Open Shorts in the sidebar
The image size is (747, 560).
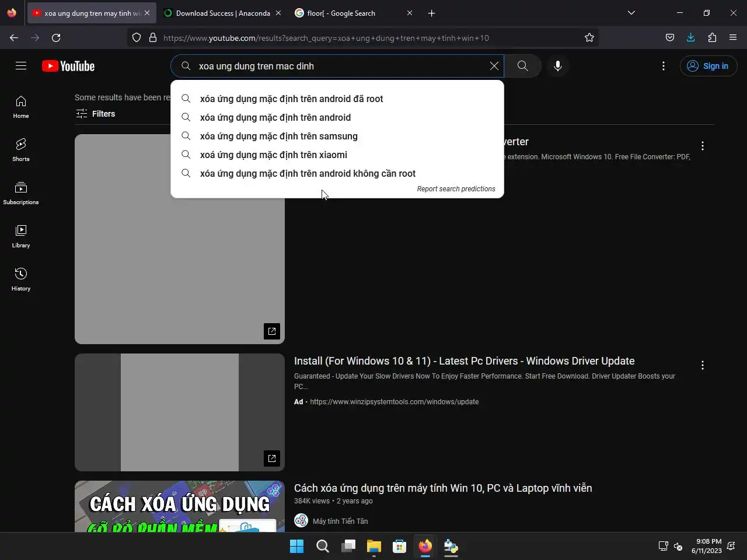(x=21, y=150)
